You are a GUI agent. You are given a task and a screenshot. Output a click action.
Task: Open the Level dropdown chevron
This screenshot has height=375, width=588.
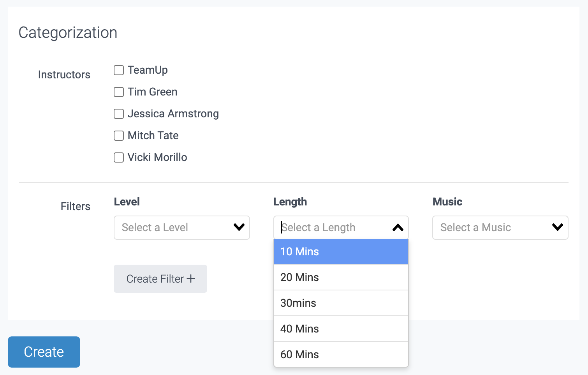(239, 228)
